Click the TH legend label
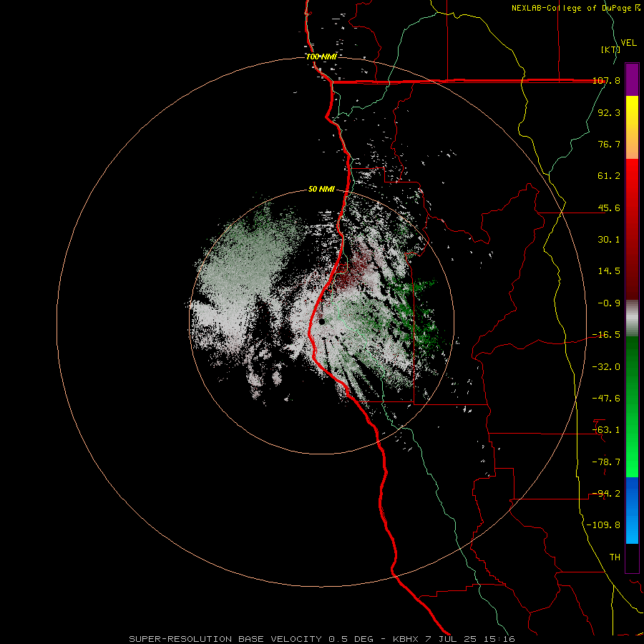The image size is (644, 644). [615, 557]
